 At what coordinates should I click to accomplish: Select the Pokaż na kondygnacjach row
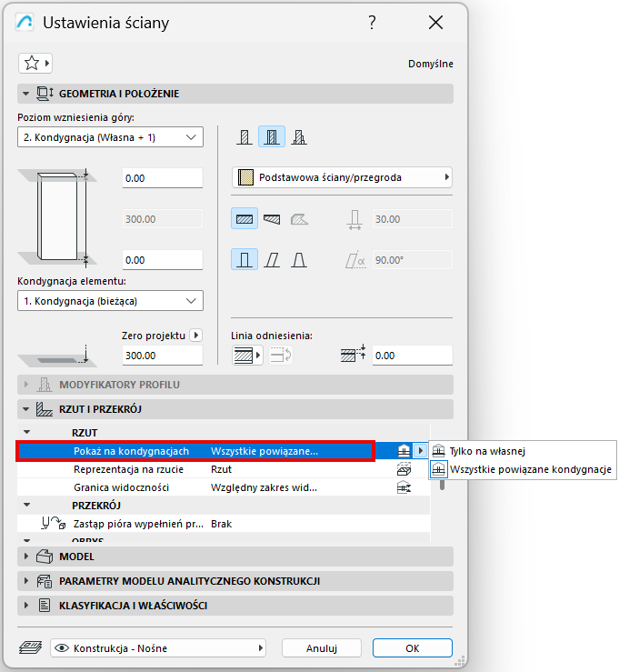coord(224,451)
